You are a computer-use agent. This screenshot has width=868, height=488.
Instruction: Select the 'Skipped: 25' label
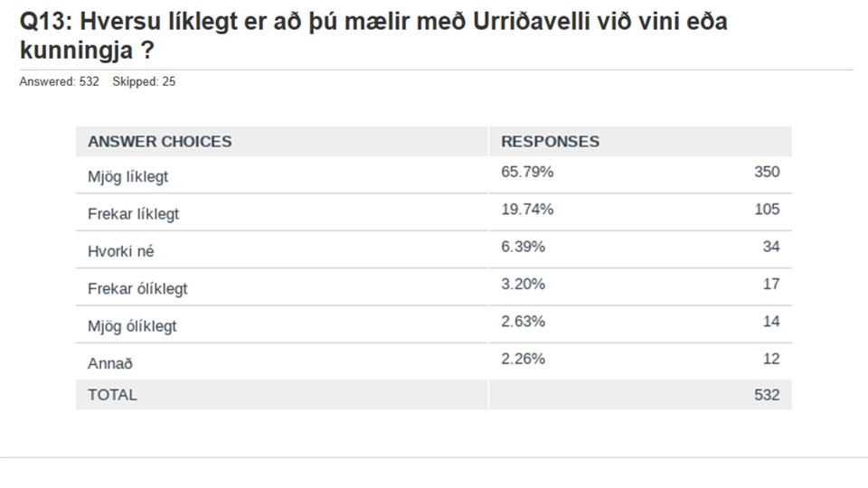[x=144, y=81]
